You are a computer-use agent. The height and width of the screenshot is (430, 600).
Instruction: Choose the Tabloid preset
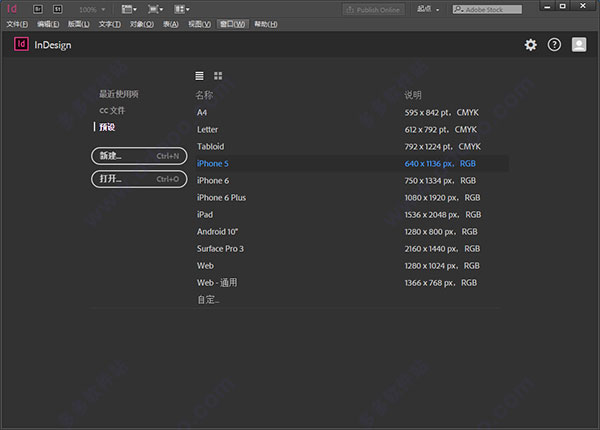(352, 147)
